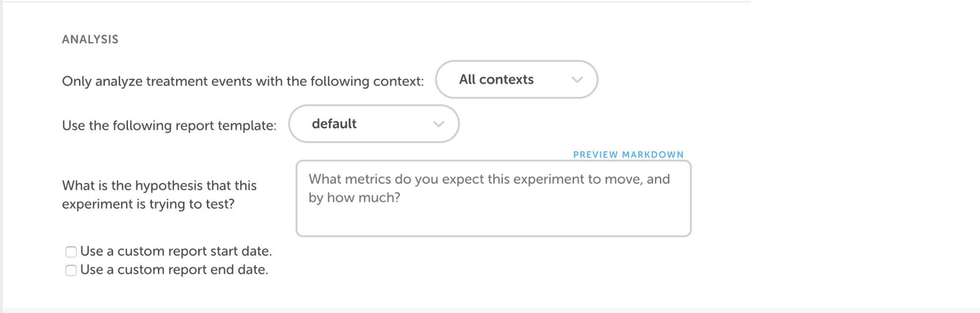Open the report template dropdown
Screen dimensions: 980x313
[374, 124]
